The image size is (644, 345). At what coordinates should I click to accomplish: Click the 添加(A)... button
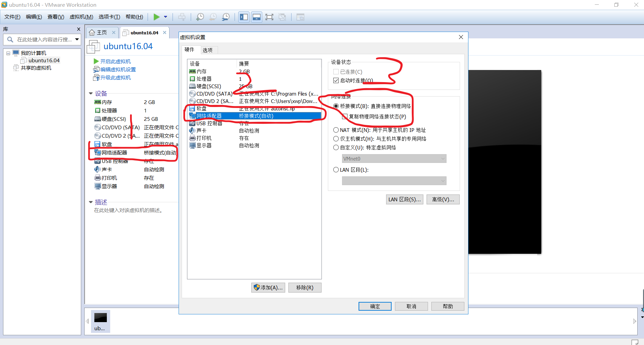coord(268,288)
